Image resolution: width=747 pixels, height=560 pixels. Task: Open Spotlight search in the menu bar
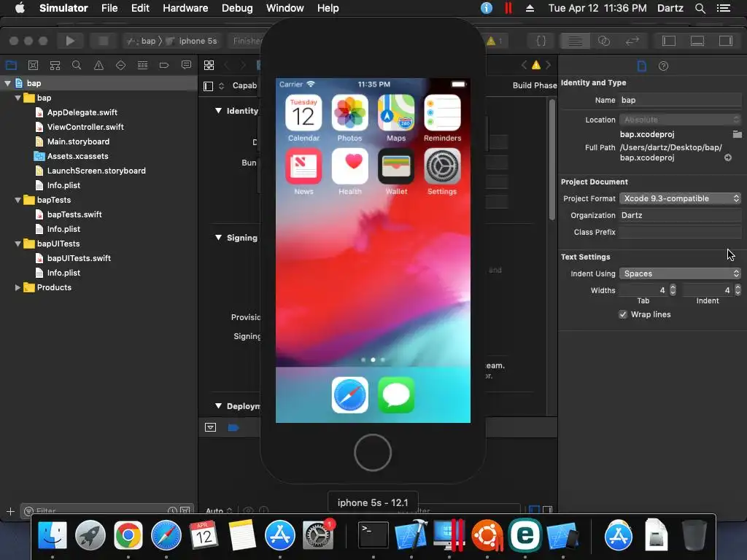tap(700, 8)
